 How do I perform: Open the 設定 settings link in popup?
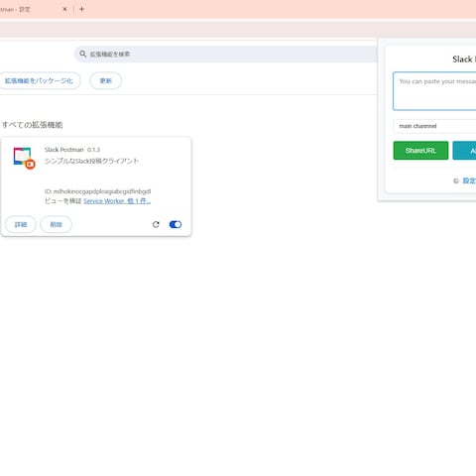[x=469, y=180]
